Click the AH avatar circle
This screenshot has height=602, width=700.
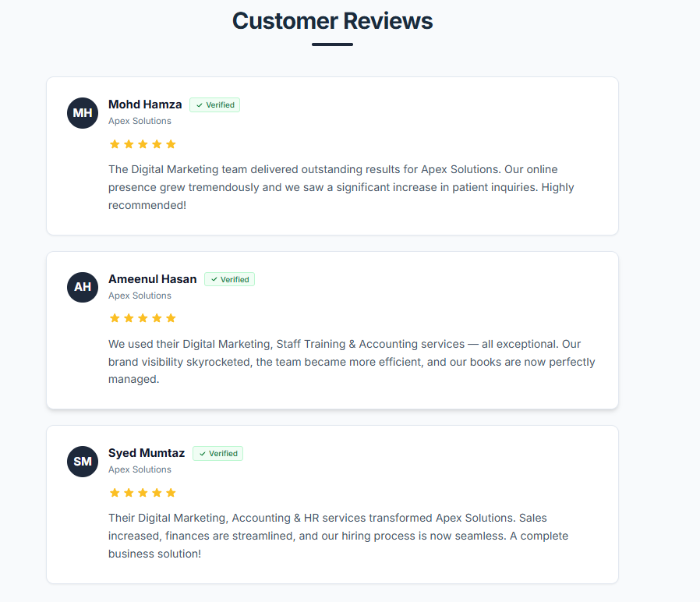83,287
